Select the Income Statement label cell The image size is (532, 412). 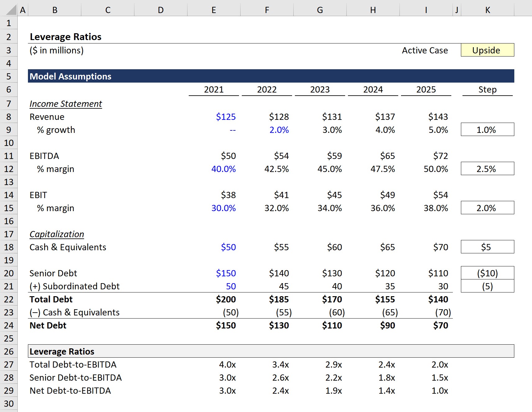tap(65, 104)
